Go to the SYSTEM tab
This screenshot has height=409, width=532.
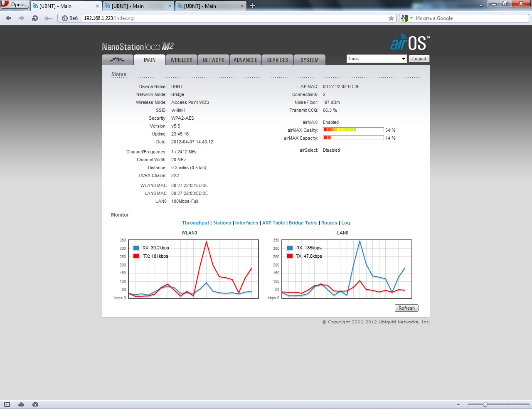click(x=309, y=60)
